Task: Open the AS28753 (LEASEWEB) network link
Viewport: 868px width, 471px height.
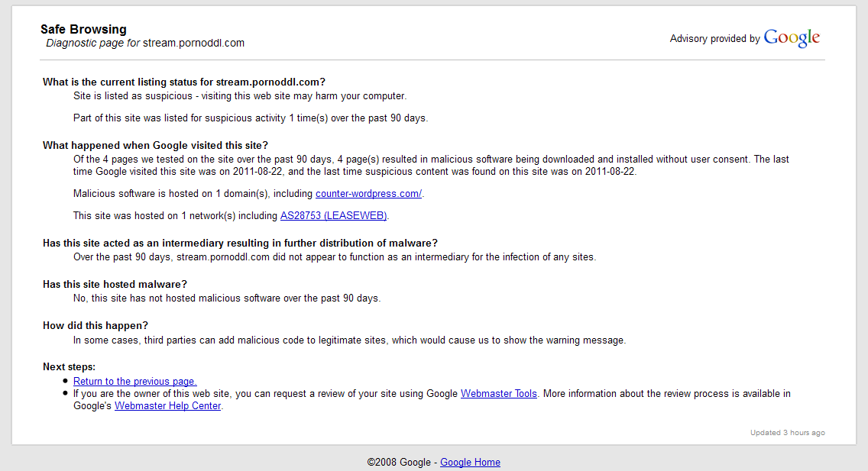Action: coord(333,215)
